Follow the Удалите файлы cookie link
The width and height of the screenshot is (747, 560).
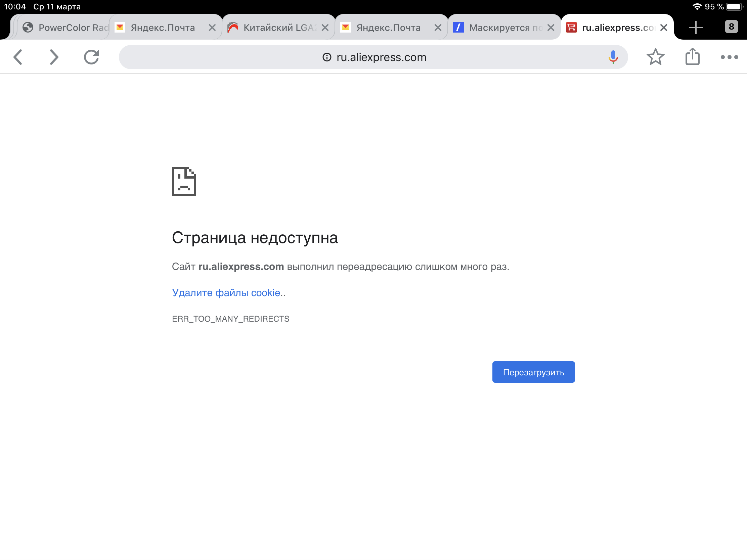[x=226, y=293]
